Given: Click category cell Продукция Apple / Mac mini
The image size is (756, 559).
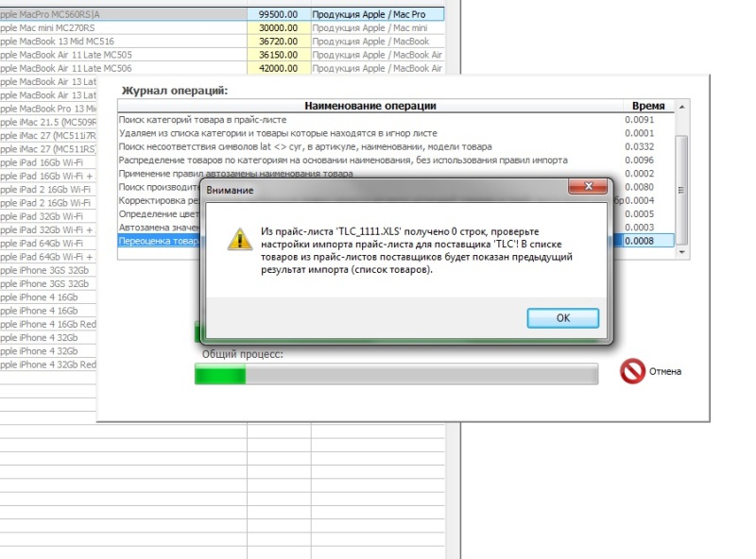Looking at the screenshot, I should pyautogui.click(x=377, y=28).
